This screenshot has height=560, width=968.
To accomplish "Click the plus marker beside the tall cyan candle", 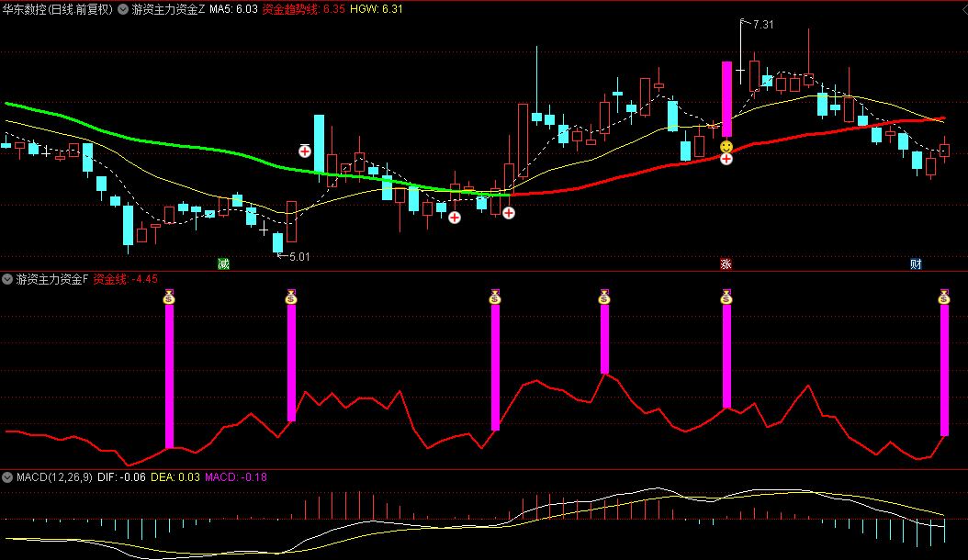I will coord(305,151).
